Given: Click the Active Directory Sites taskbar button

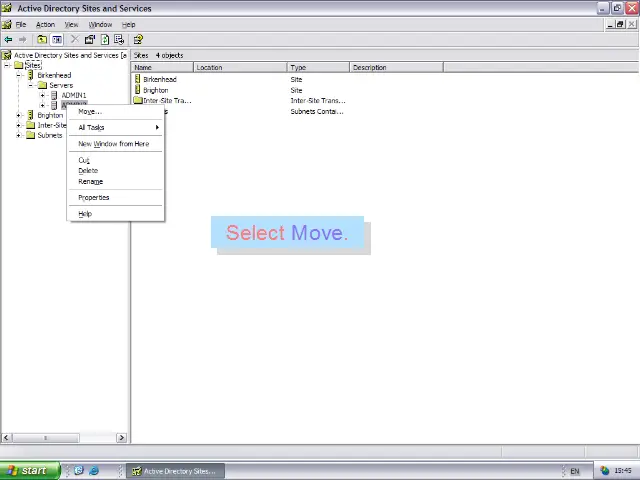Looking at the screenshot, I should (x=175, y=471).
